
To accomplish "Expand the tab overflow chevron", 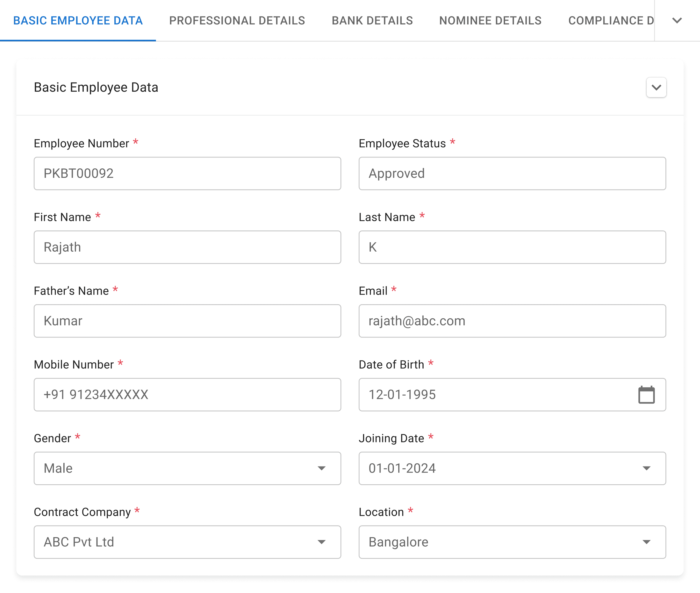I will tap(677, 21).
